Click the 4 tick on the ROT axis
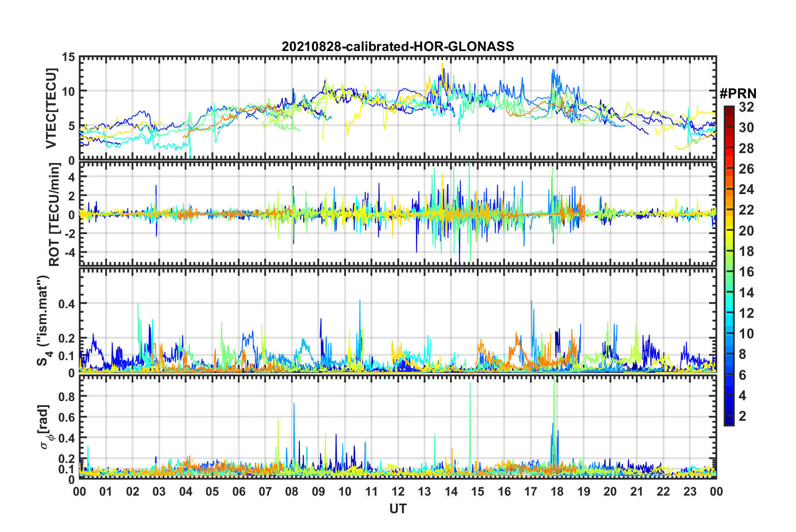The image size is (796, 532). [72, 177]
